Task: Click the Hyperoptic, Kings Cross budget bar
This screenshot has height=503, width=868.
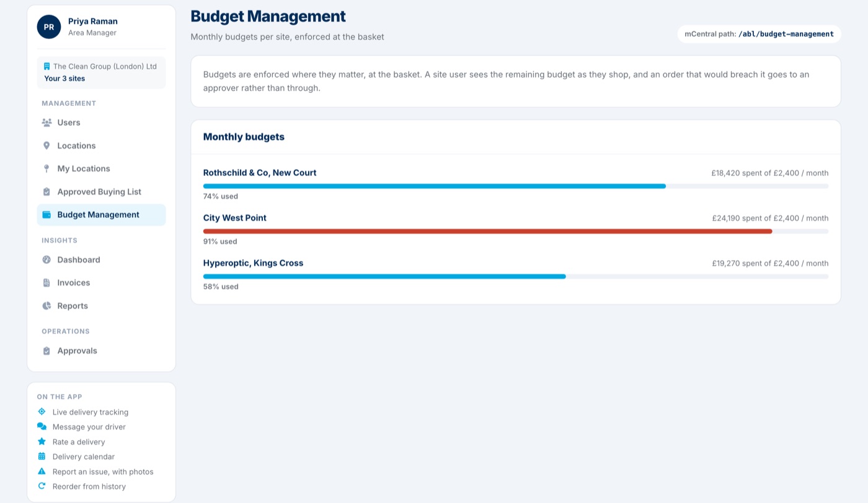Action: (516, 276)
